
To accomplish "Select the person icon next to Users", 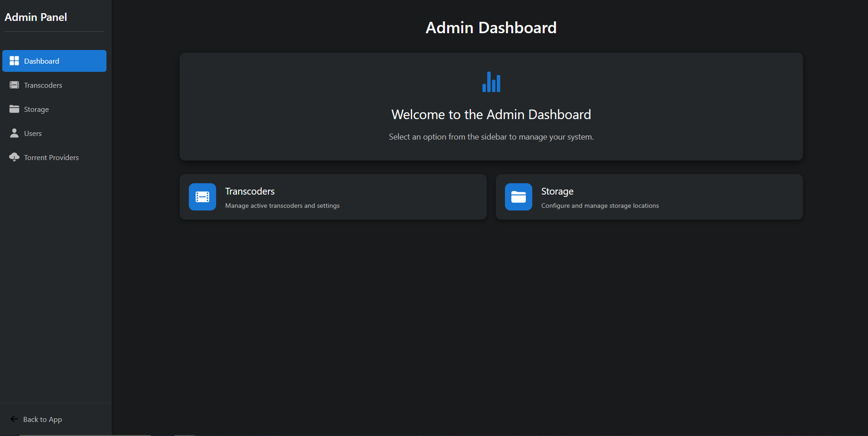I will coord(14,133).
